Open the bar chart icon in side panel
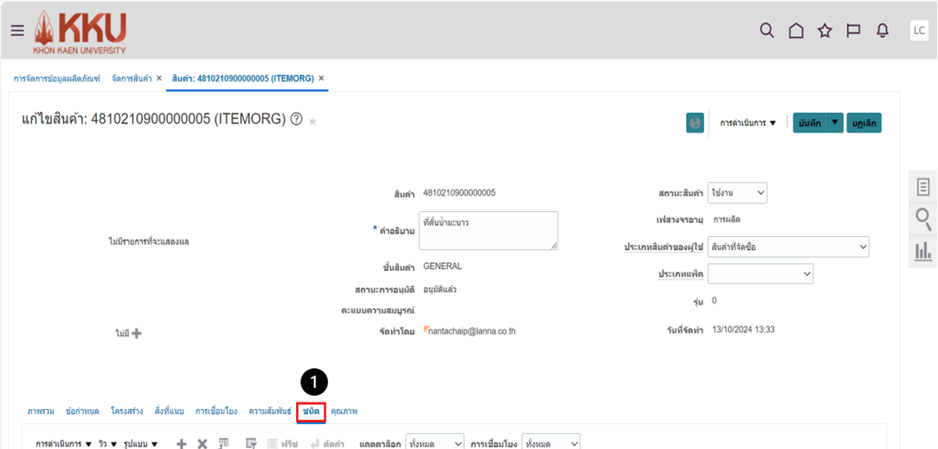 click(922, 252)
